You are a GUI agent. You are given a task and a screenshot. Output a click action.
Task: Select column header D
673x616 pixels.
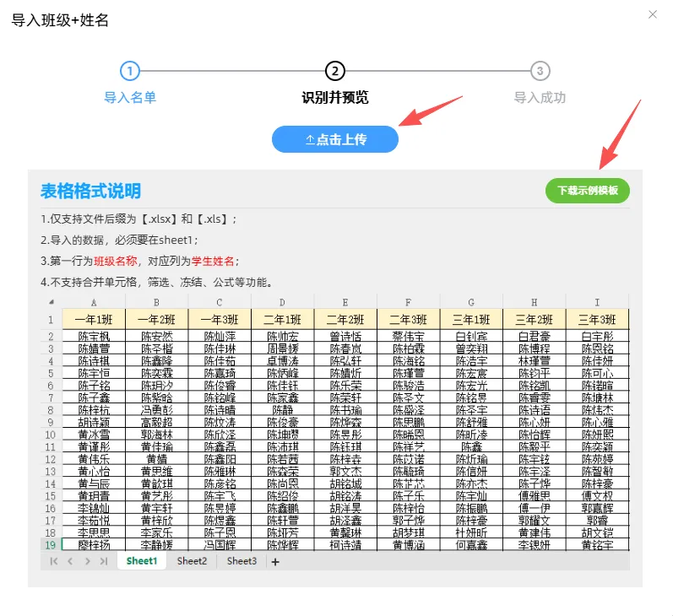(282, 302)
